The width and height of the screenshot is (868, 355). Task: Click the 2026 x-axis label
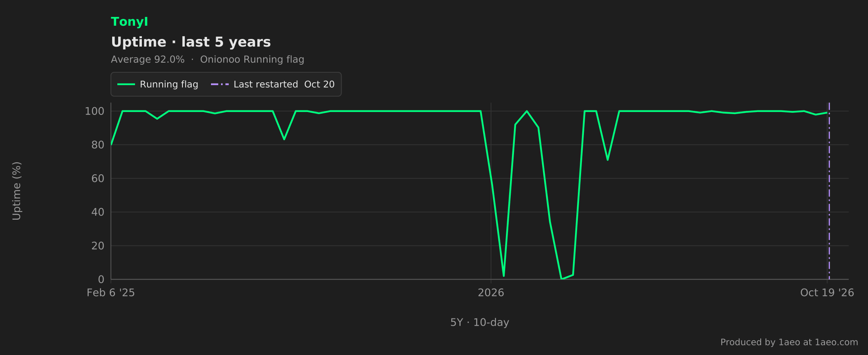point(491,293)
